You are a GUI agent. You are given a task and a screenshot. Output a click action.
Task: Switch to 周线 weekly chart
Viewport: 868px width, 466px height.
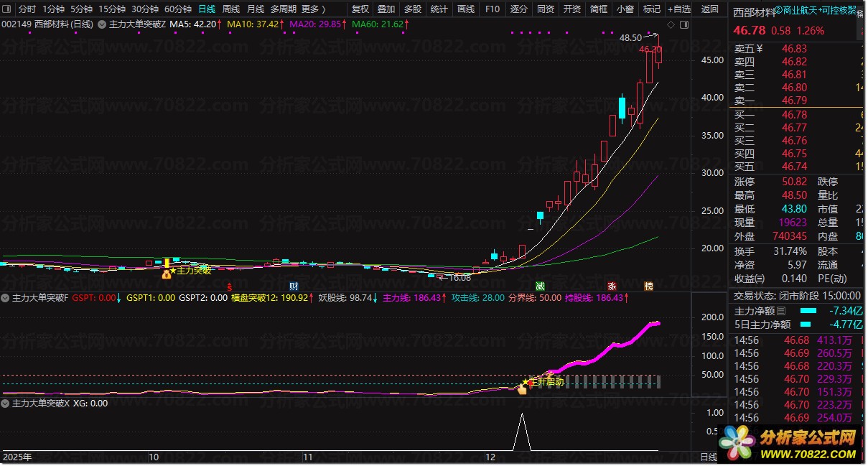pos(231,9)
